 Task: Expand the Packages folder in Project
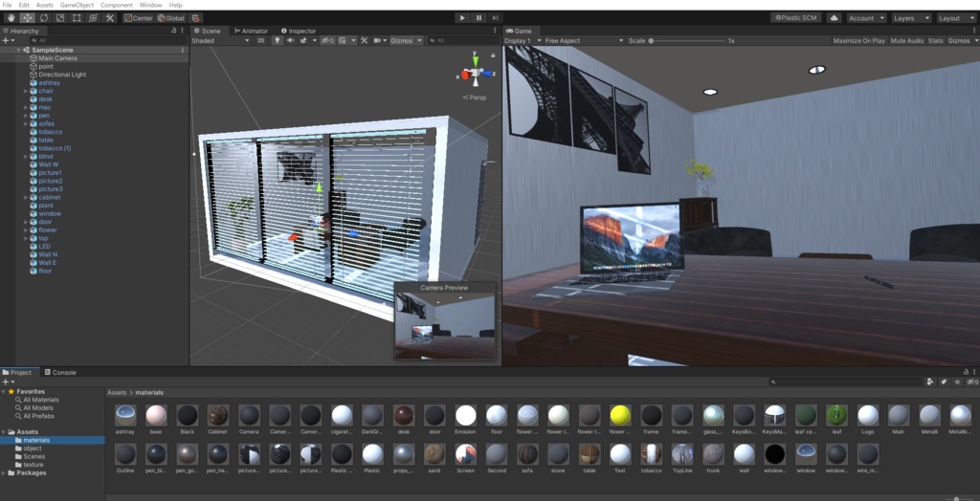pos(4,473)
